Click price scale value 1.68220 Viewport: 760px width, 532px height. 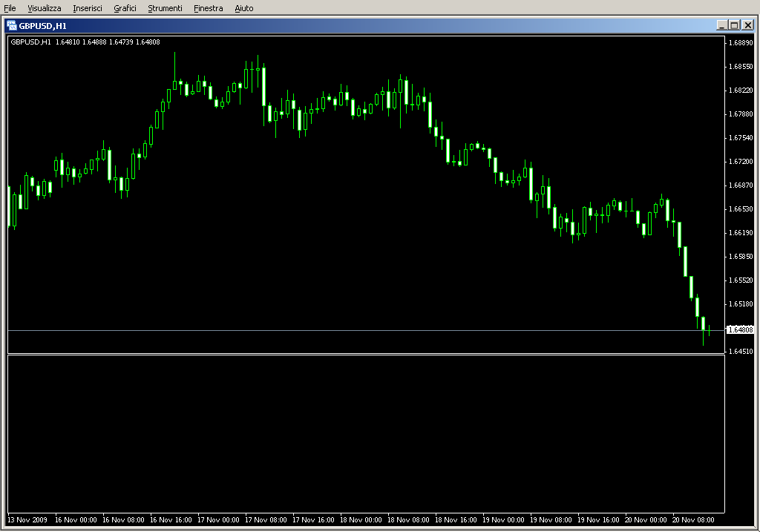coord(741,90)
